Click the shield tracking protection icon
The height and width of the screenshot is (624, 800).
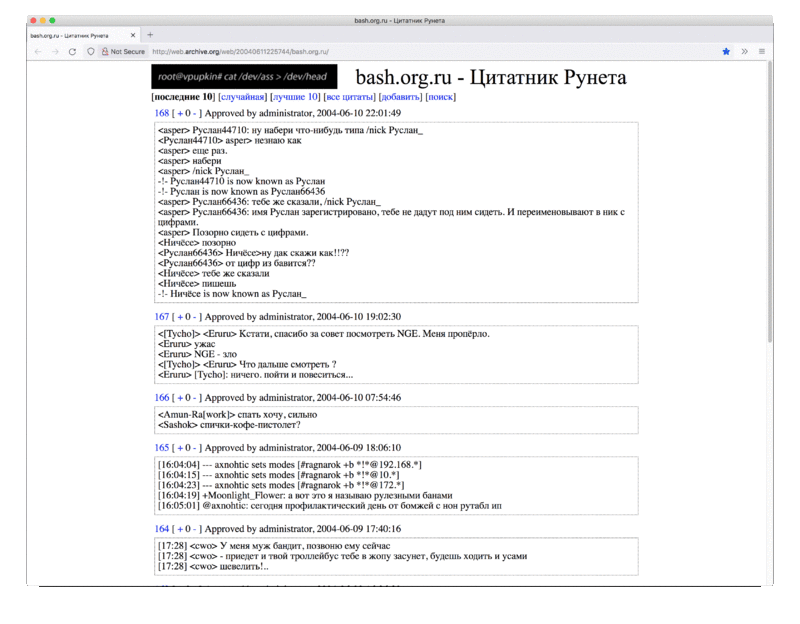(91, 51)
